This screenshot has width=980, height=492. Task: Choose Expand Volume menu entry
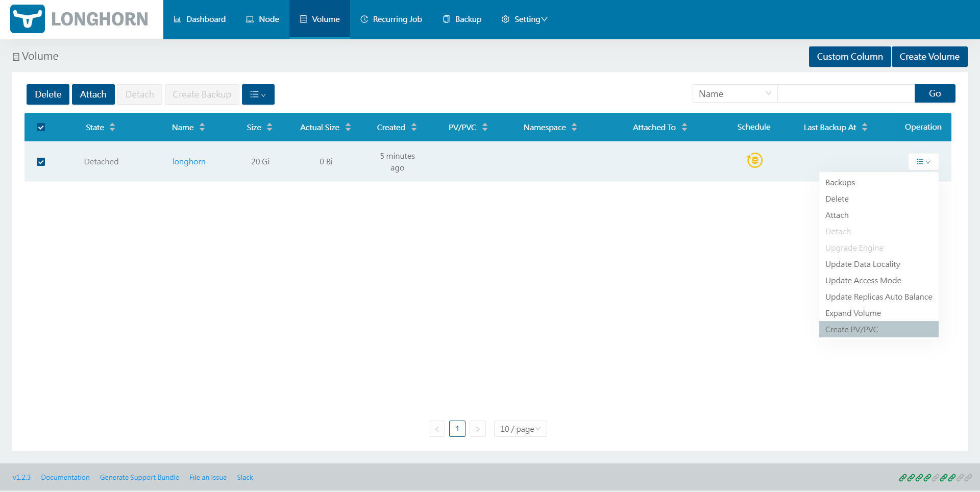(853, 313)
